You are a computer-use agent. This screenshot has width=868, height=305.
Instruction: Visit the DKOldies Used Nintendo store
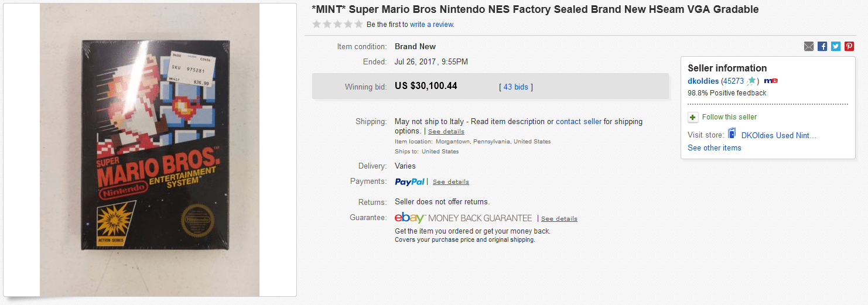[778, 135]
